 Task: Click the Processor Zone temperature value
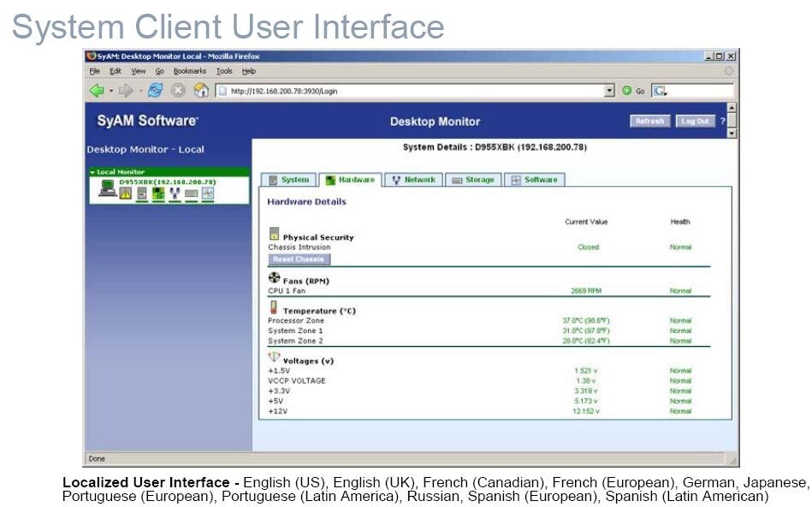point(586,320)
